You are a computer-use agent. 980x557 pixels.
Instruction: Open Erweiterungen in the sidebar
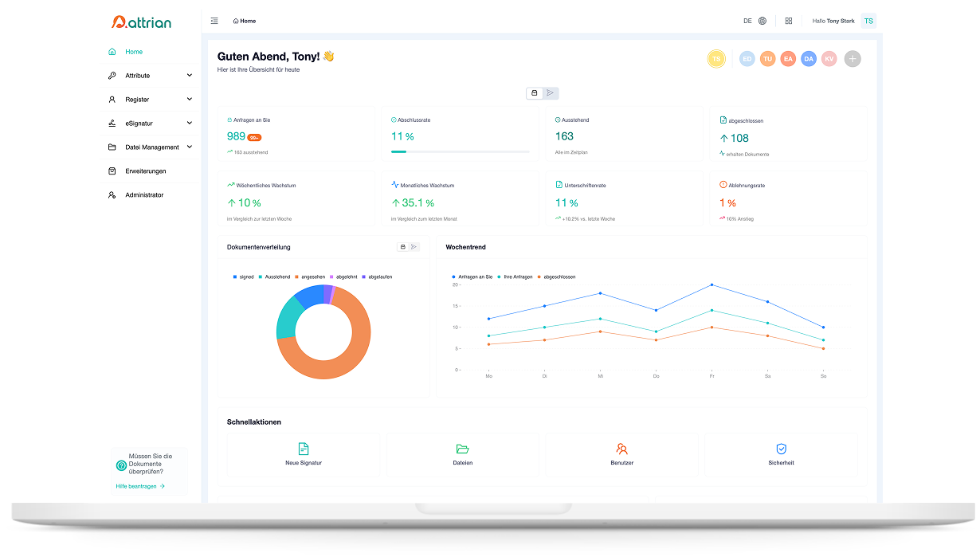pyautogui.click(x=145, y=171)
